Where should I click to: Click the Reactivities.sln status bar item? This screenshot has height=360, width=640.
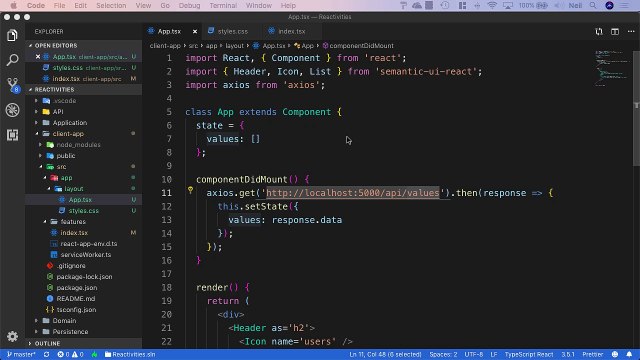130,354
